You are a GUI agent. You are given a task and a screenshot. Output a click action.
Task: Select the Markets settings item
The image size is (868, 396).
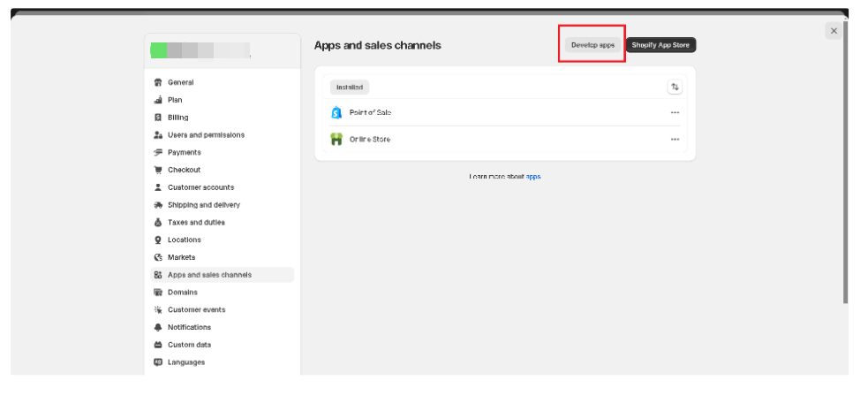coord(181,257)
